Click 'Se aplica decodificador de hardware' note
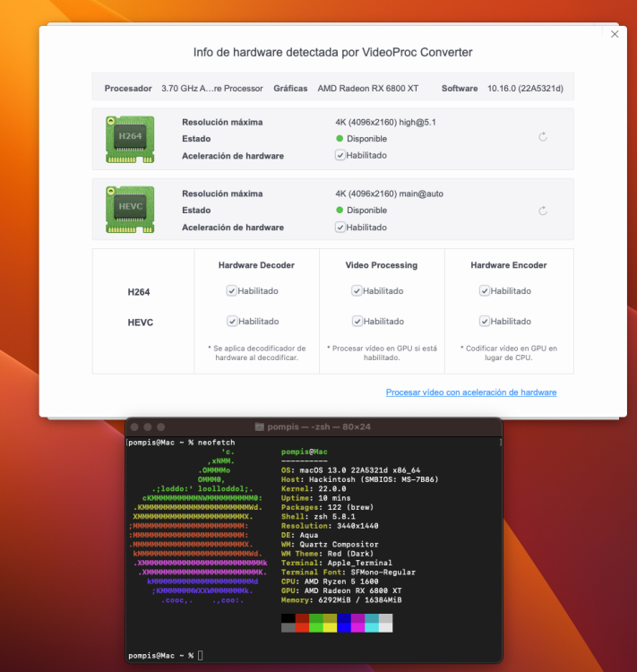 click(x=257, y=353)
